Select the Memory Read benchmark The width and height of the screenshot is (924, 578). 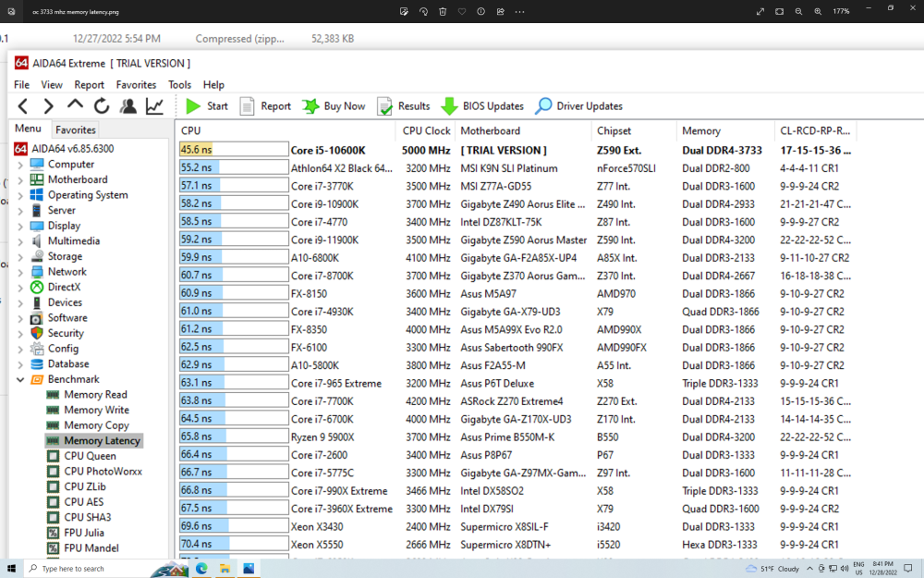point(94,394)
